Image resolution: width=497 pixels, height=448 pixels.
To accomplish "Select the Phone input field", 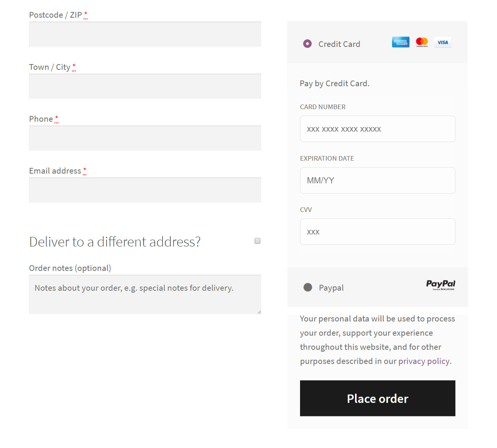I will pyautogui.click(x=145, y=138).
